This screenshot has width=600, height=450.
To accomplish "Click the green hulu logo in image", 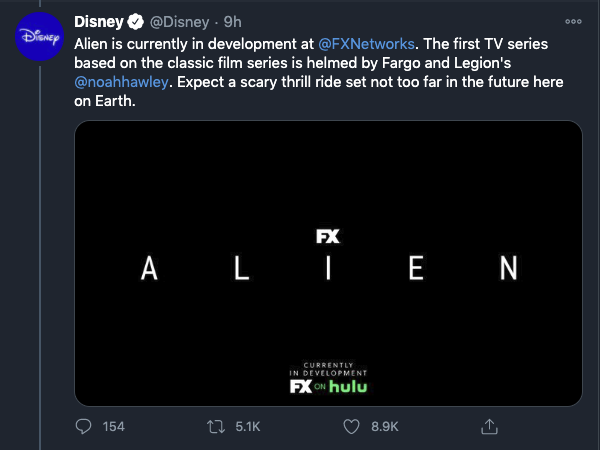I will (x=348, y=386).
